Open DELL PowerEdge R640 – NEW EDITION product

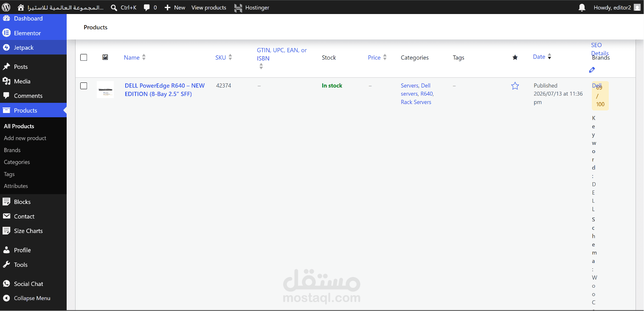point(165,90)
